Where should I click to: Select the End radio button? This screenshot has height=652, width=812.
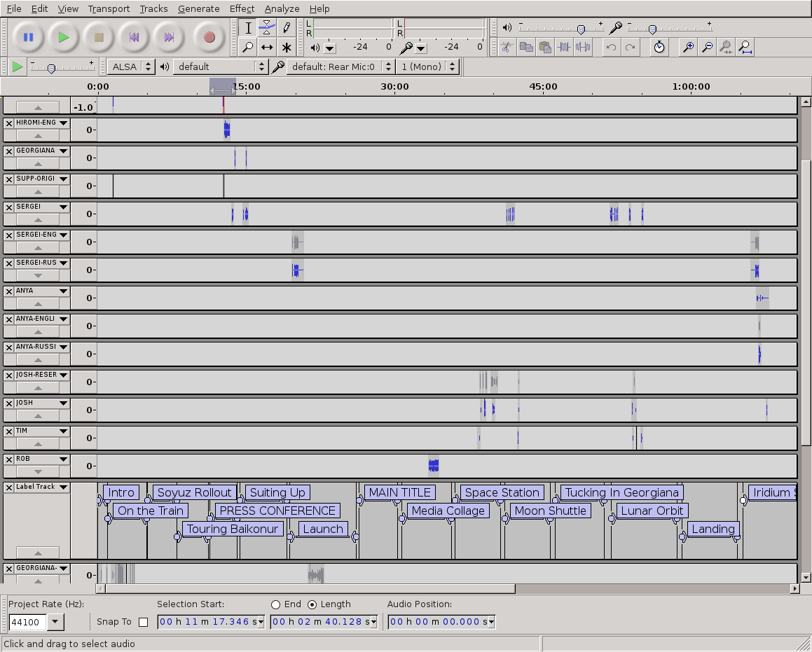pyautogui.click(x=276, y=604)
